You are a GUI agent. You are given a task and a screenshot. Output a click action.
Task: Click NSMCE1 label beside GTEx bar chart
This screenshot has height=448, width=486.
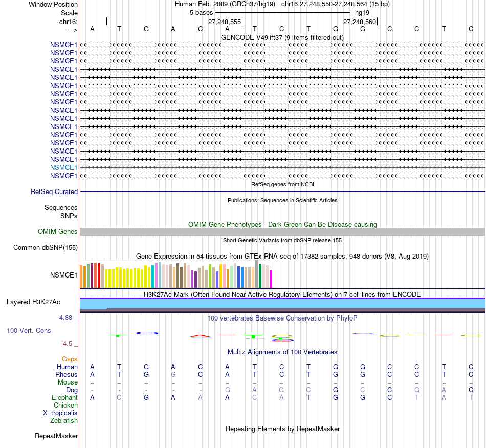[63, 275]
